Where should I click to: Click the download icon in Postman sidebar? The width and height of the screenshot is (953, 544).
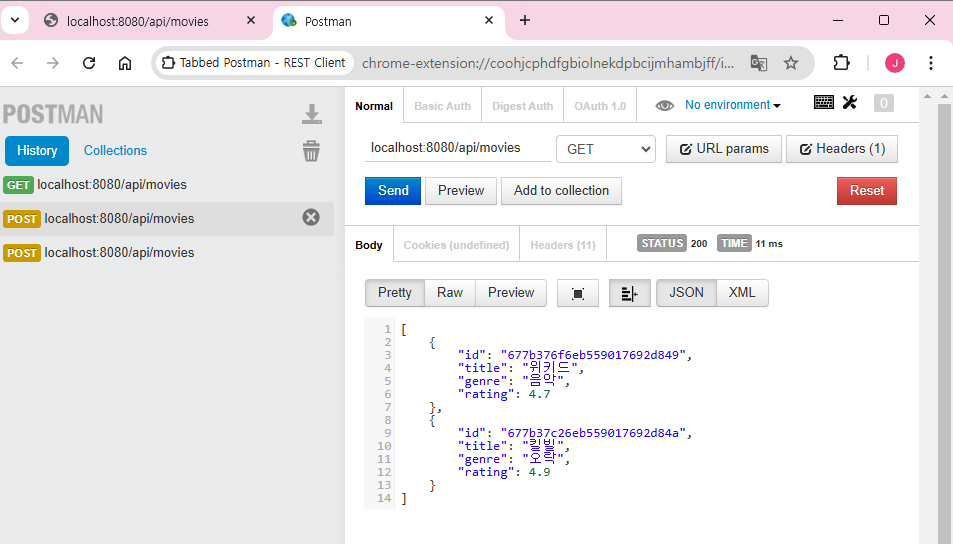(312, 114)
